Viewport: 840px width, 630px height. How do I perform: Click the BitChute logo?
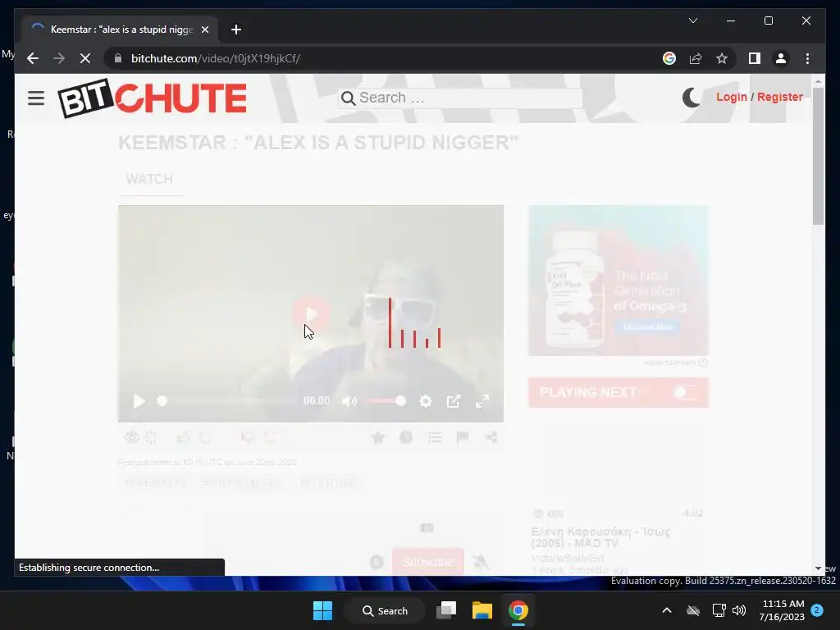point(152,98)
